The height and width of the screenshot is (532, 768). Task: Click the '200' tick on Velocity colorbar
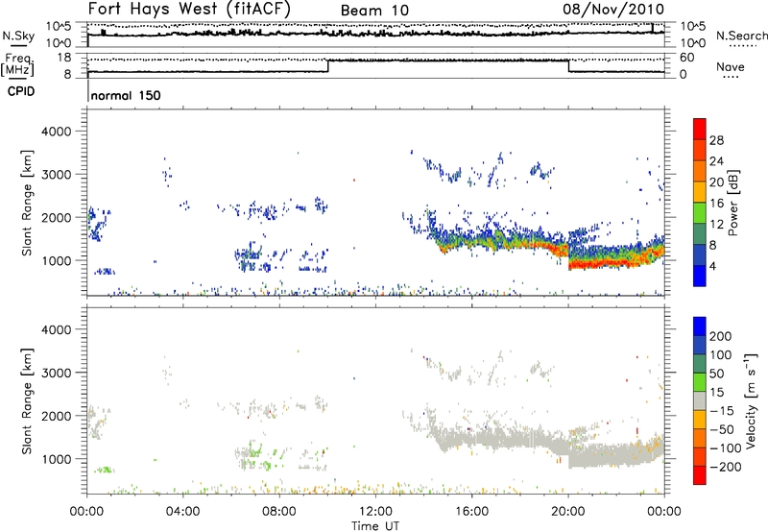(721, 336)
